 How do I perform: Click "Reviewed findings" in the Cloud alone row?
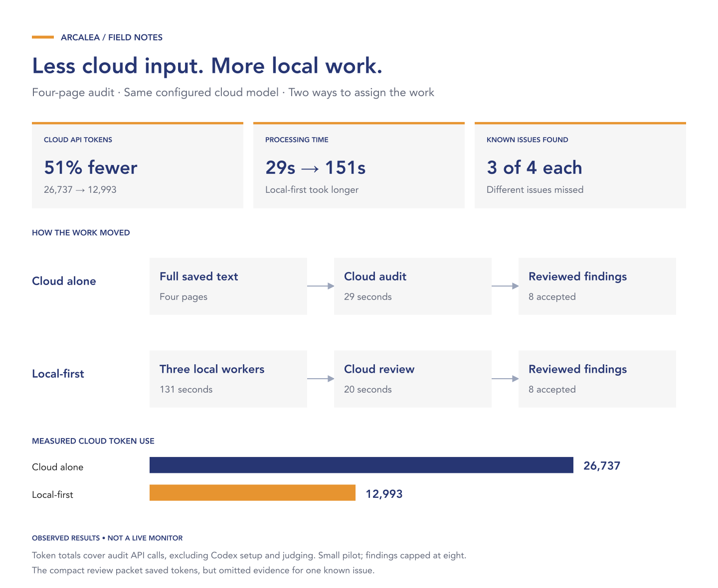pyautogui.click(x=577, y=277)
